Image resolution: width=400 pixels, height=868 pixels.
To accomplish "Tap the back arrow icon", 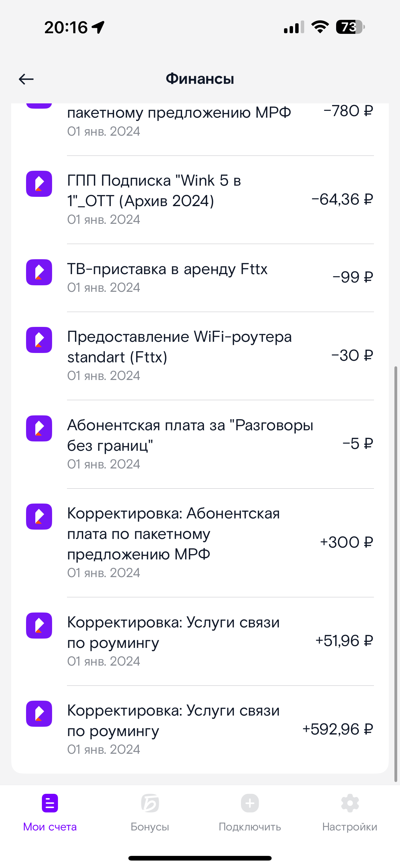I will 26,79.
